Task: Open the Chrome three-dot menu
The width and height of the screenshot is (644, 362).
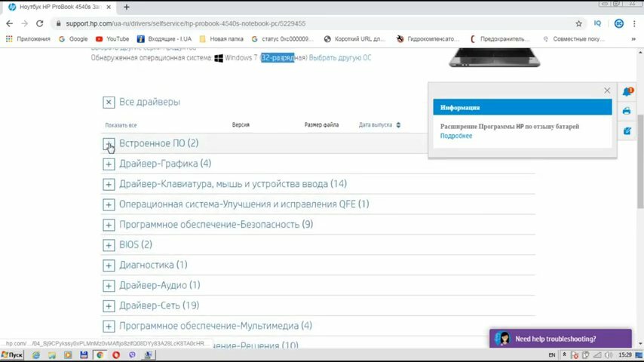Action: point(634,23)
